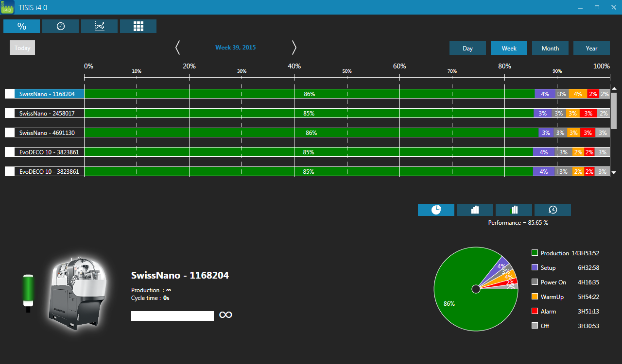Choose the Day period button
This screenshot has height=364, width=622.
pyautogui.click(x=467, y=48)
